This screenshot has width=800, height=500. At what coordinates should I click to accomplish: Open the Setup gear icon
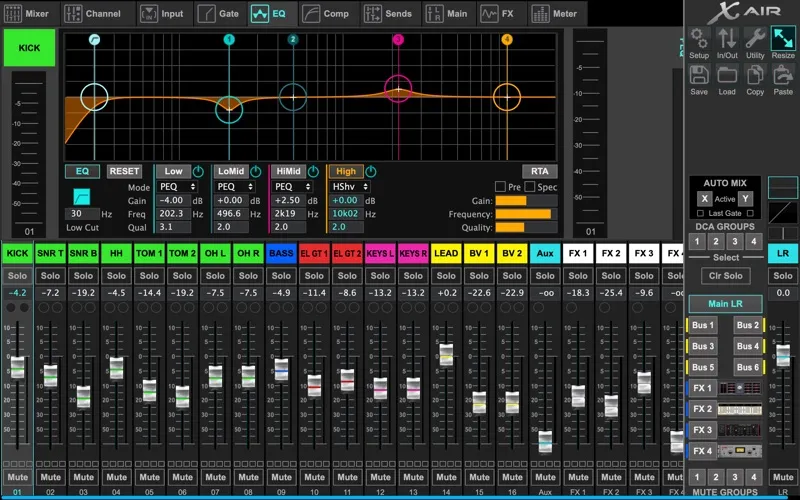(698, 39)
